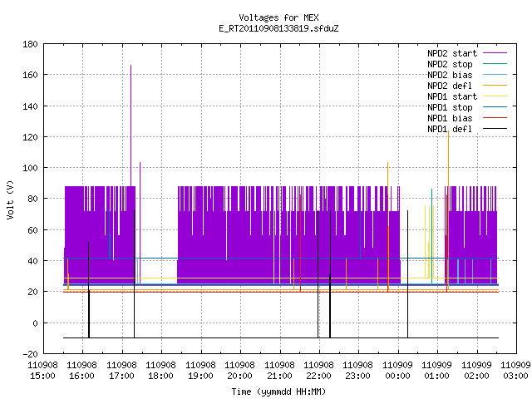Click the 17:00 time tick label
Viewport: 532px width, 399px height.
click(121, 376)
